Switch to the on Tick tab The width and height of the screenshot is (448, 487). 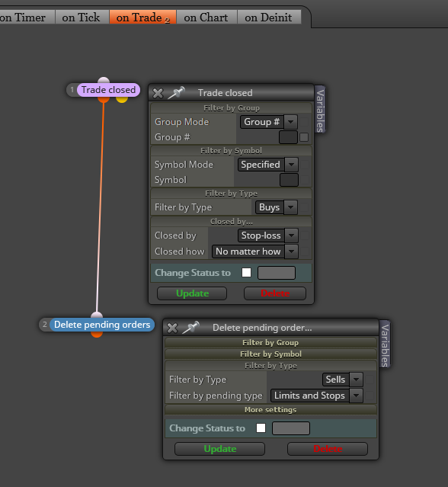click(81, 18)
